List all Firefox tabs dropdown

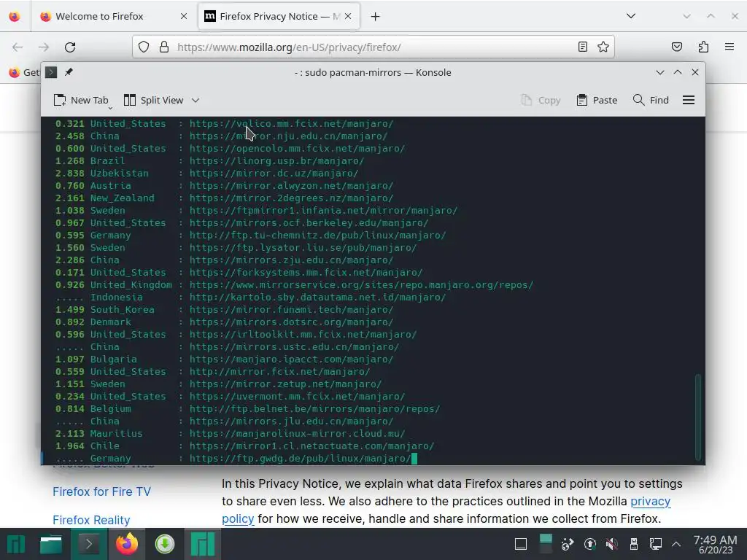click(x=631, y=16)
